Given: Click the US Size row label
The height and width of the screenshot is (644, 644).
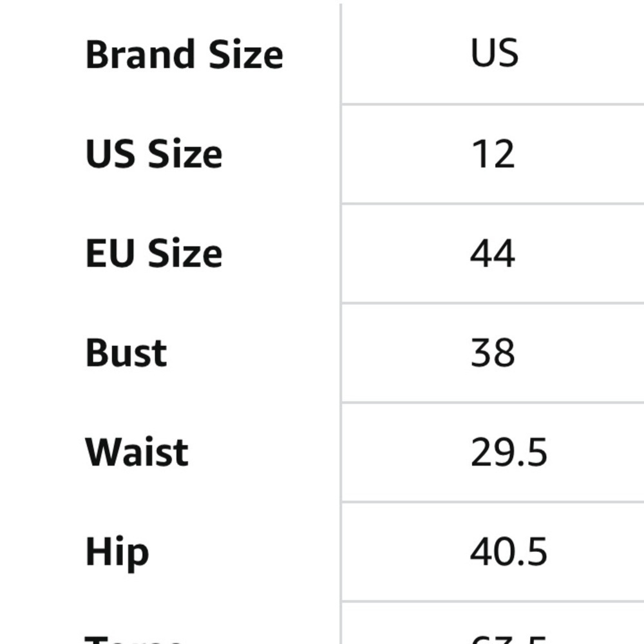Looking at the screenshot, I should [x=154, y=154].
